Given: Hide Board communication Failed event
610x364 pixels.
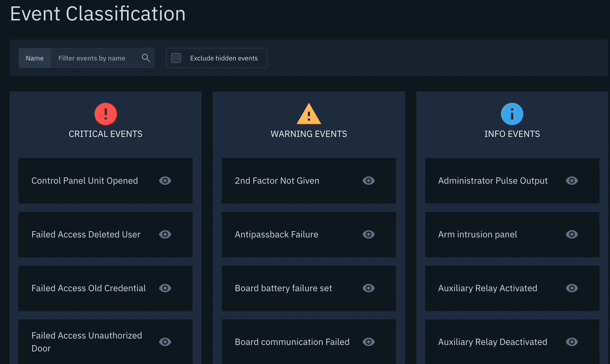Looking at the screenshot, I should click(368, 342).
